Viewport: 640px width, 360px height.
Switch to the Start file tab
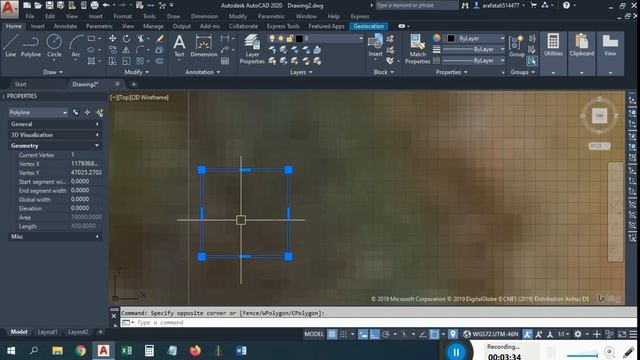pyautogui.click(x=20, y=84)
